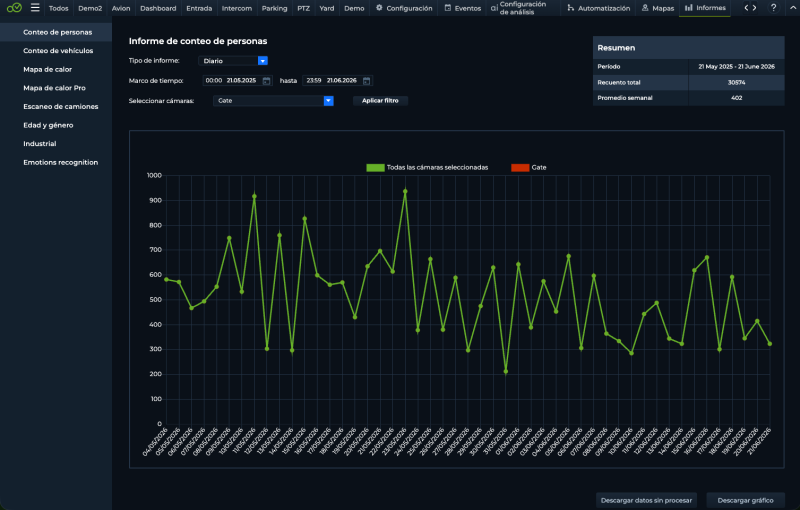Open the Configuración tab

[404, 8]
